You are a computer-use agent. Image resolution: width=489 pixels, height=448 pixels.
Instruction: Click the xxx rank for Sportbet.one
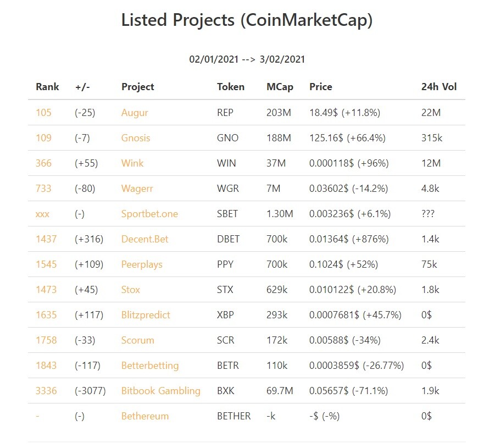(x=42, y=214)
